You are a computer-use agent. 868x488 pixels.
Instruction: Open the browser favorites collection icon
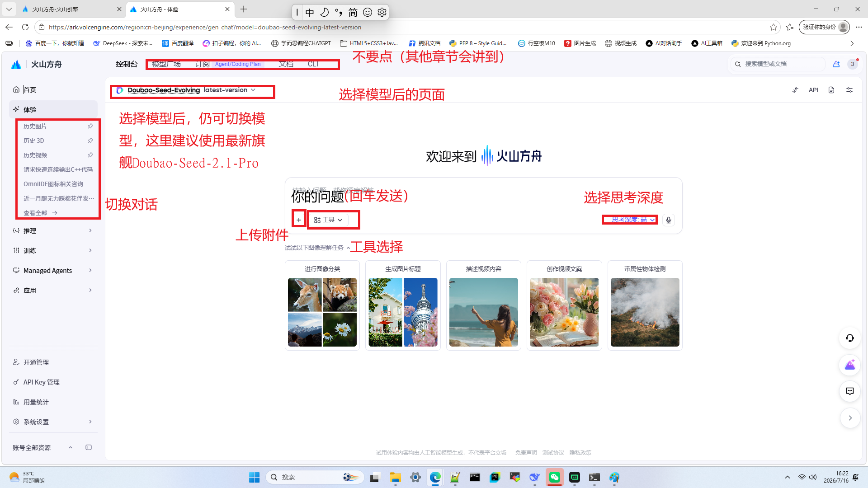pos(790,27)
